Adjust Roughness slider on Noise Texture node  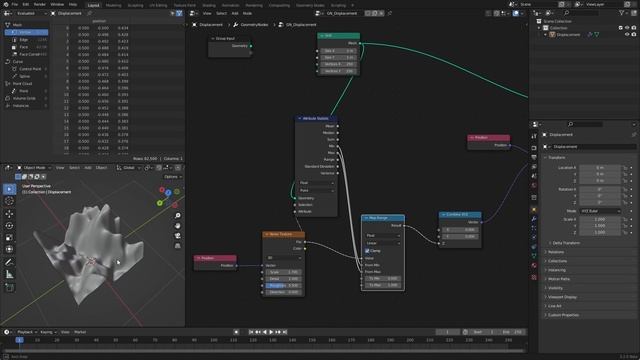click(284, 285)
